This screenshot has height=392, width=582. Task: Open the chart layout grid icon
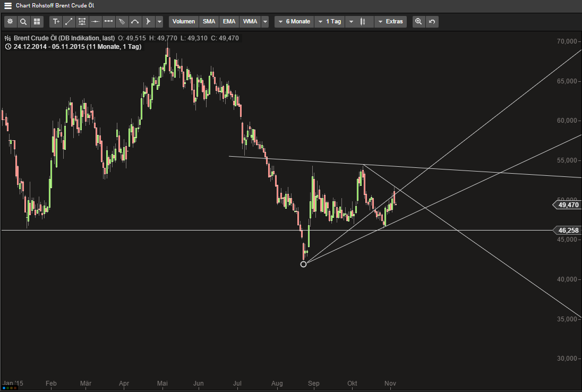[36, 21]
